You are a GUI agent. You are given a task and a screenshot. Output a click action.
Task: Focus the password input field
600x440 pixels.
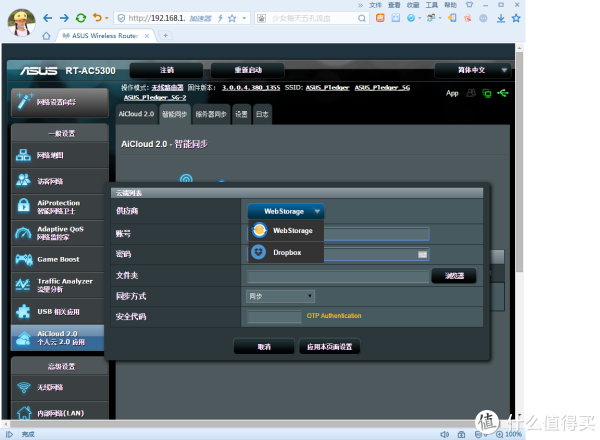coord(338,254)
